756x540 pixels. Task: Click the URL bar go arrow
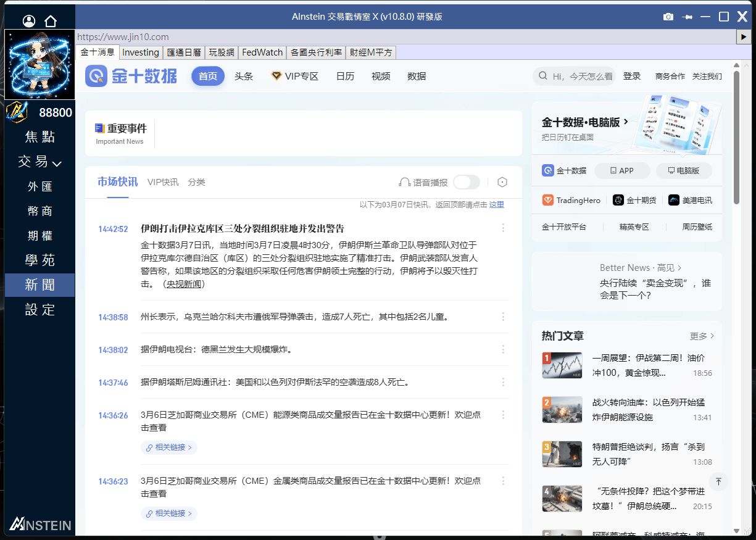click(x=744, y=37)
